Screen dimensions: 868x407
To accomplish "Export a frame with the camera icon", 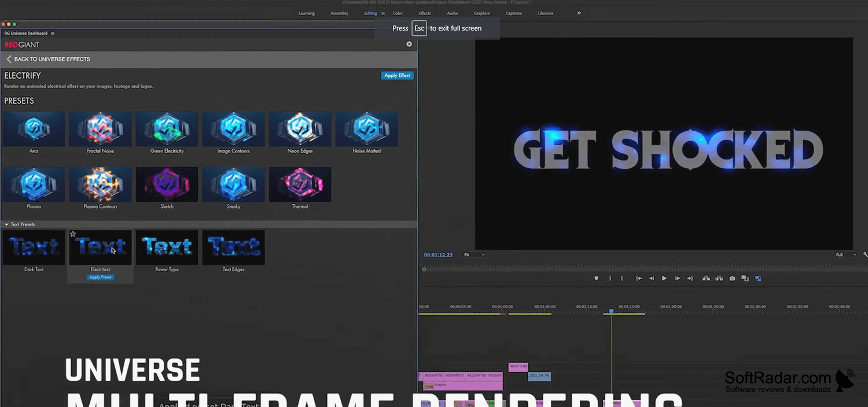I will pyautogui.click(x=732, y=278).
